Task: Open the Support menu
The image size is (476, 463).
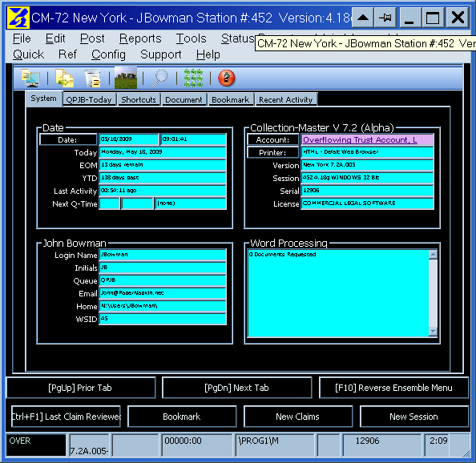Action: 161,54
